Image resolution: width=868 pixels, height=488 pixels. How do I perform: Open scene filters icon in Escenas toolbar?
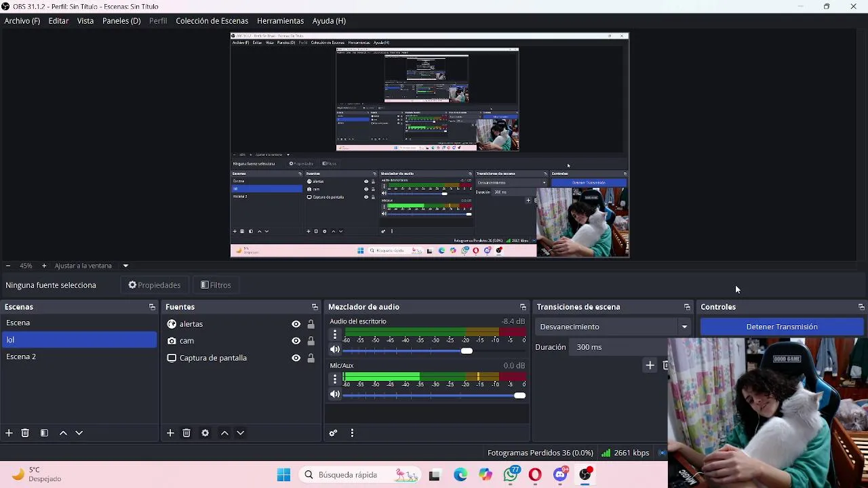[x=44, y=433]
